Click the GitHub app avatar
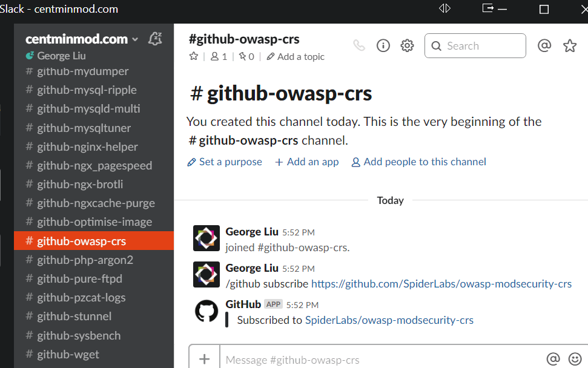The image size is (588, 368). pos(206,310)
